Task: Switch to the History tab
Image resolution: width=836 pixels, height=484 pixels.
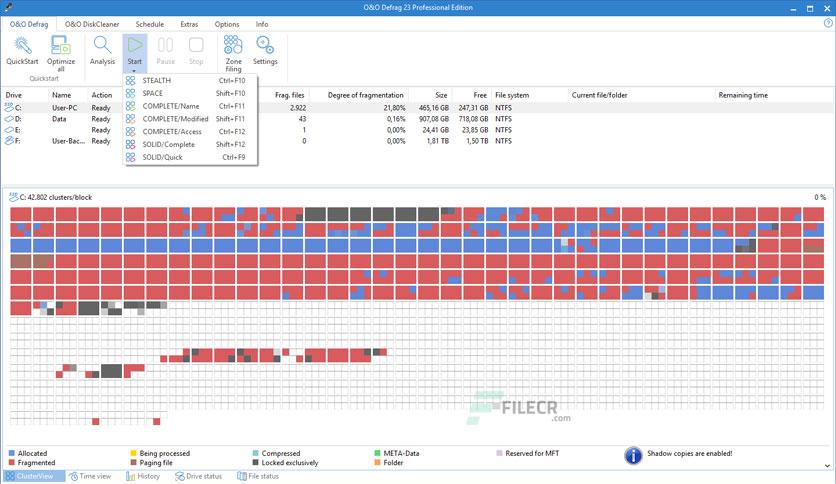Action: point(143,476)
